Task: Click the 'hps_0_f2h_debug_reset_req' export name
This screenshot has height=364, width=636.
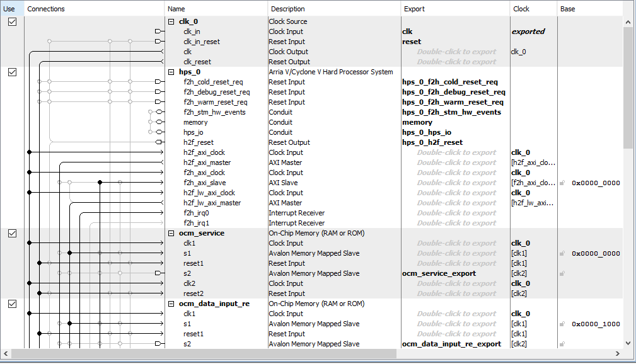Action: pyautogui.click(x=453, y=92)
